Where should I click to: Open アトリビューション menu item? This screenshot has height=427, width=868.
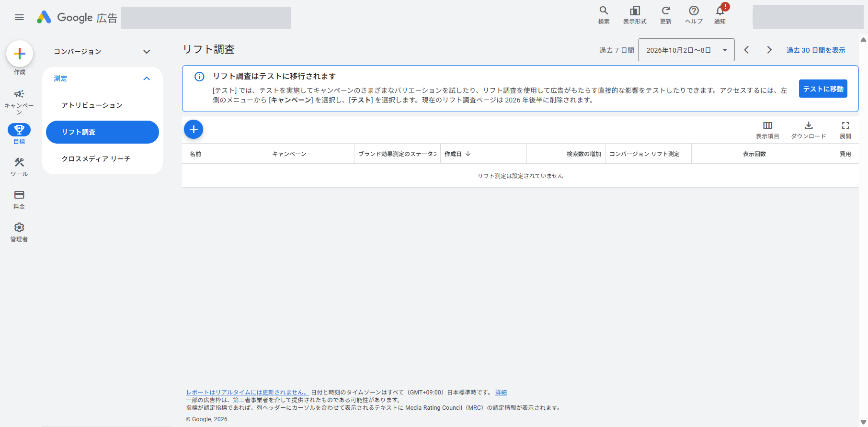pyautogui.click(x=103, y=105)
